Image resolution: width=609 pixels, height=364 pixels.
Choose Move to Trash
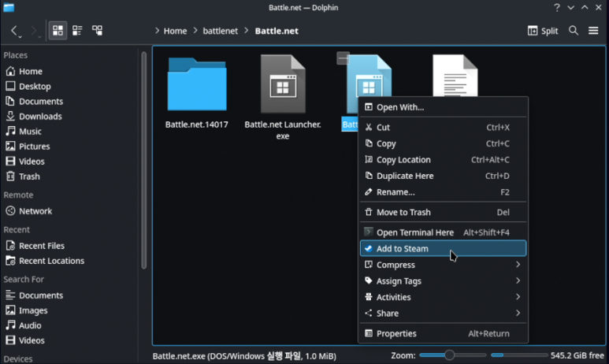(x=443, y=213)
